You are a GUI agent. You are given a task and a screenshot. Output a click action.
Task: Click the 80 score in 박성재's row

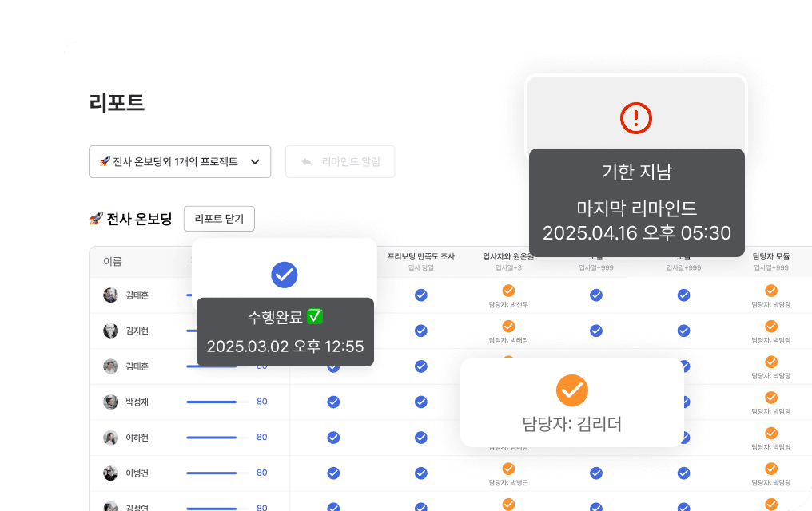click(262, 402)
